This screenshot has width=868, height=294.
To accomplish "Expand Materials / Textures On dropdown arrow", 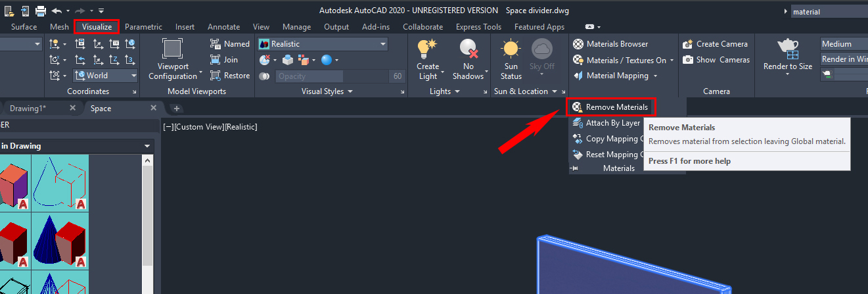I will (672, 61).
